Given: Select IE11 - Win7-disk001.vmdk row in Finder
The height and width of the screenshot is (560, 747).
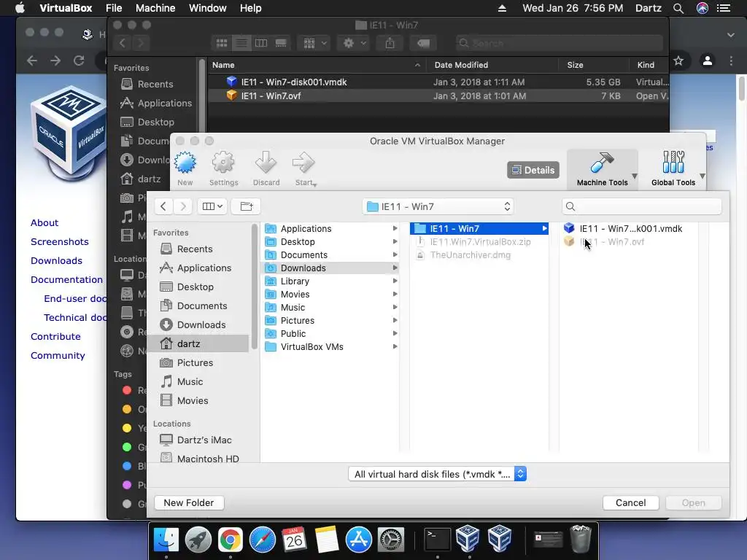Looking at the screenshot, I should (x=438, y=82).
